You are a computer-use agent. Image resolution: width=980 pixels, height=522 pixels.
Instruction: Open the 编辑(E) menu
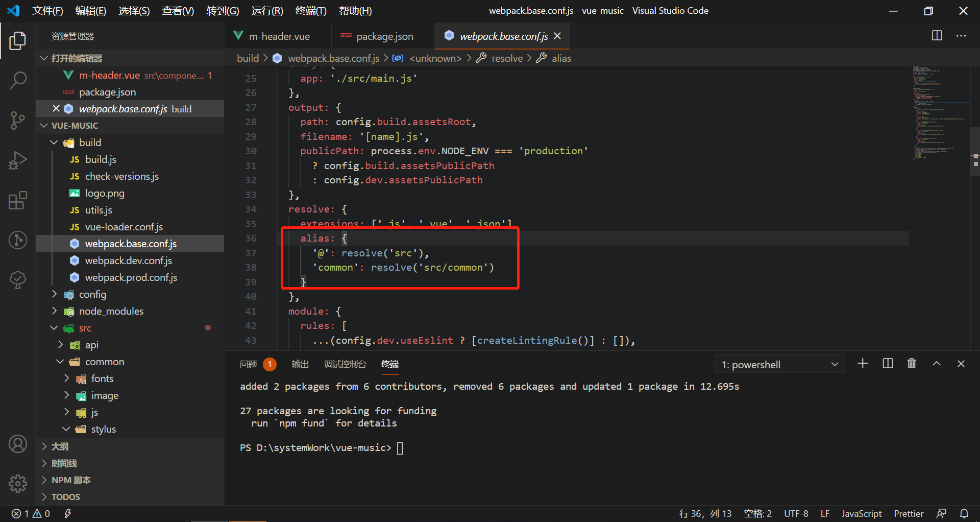click(x=91, y=11)
